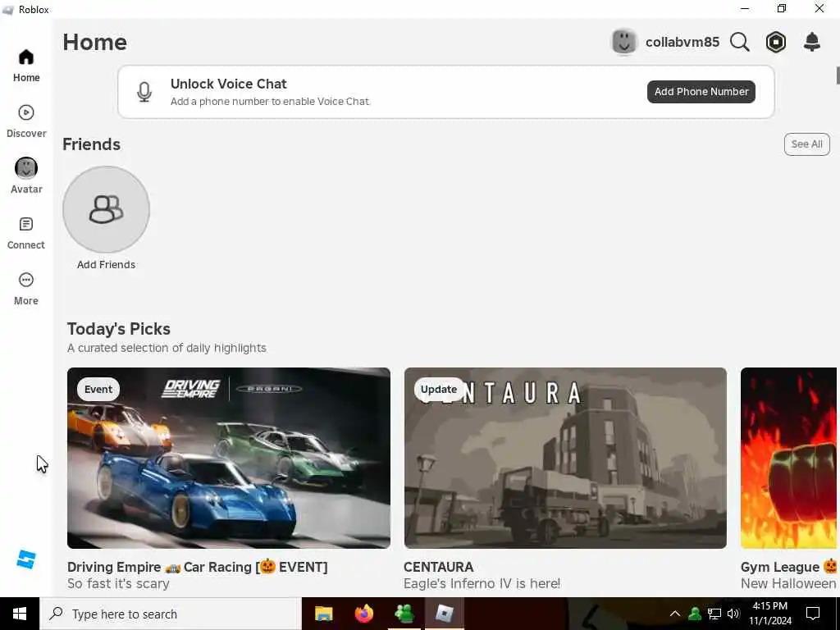This screenshot has width=840, height=630.
Task: Click "Add a phone number to enable Voice Chat" text
Action: [270, 101]
